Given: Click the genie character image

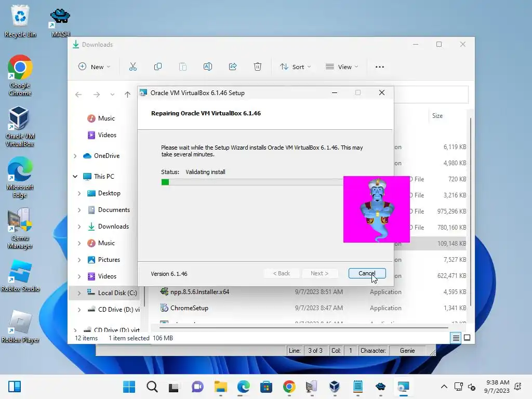Looking at the screenshot, I should (x=377, y=209).
